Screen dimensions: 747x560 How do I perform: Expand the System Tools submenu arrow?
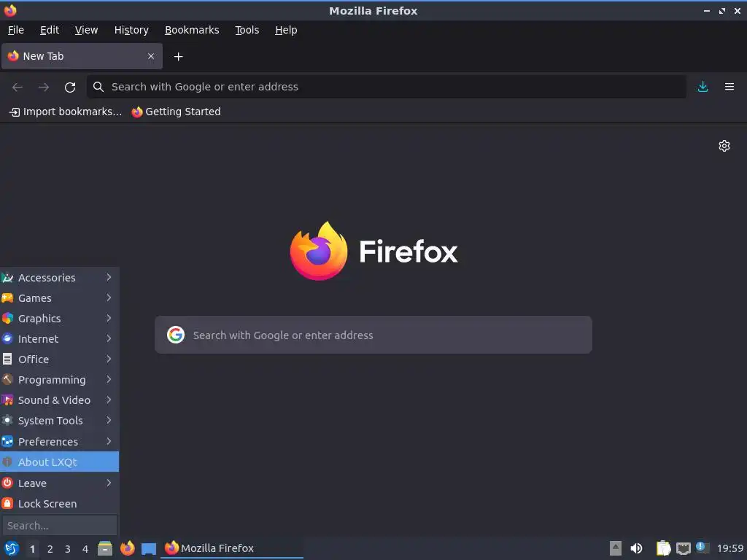tap(109, 421)
